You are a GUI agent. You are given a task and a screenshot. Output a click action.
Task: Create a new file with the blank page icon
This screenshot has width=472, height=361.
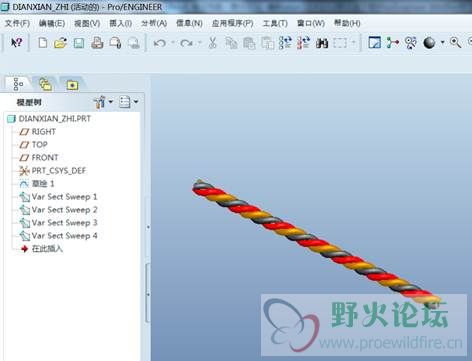pyautogui.click(x=43, y=43)
